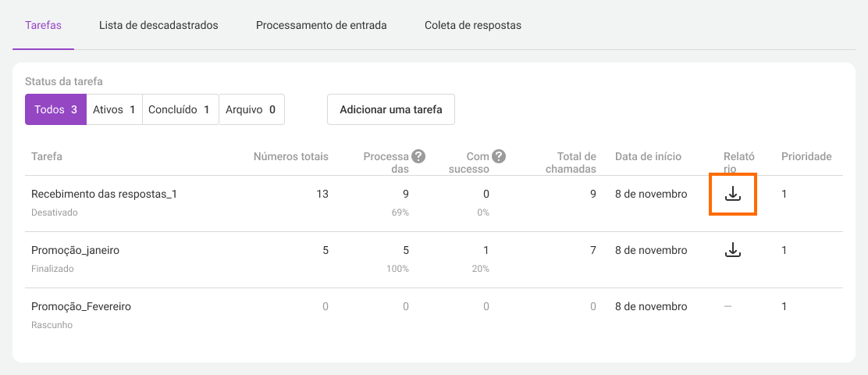Open help icon next to Processadas
The image size is (868, 375).
click(x=418, y=156)
